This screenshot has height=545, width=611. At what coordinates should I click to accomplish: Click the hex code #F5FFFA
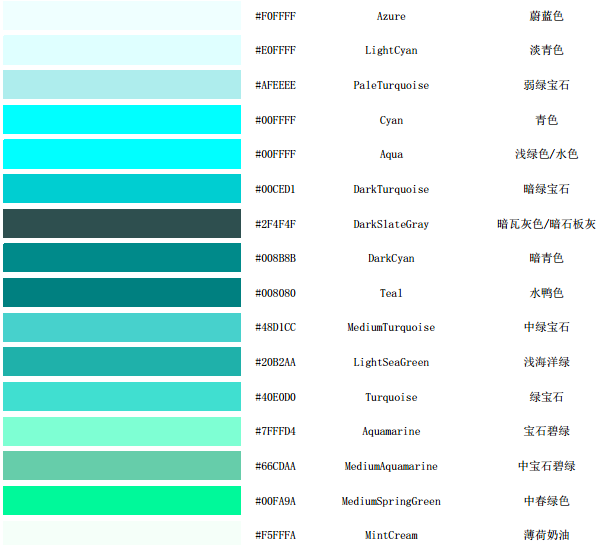(x=275, y=535)
